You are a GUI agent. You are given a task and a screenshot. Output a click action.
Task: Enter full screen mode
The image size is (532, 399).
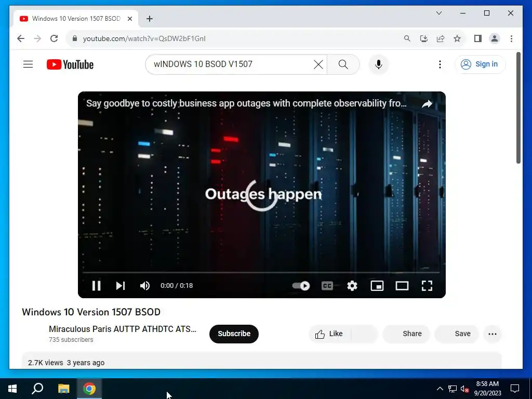pyautogui.click(x=427, y=286)
